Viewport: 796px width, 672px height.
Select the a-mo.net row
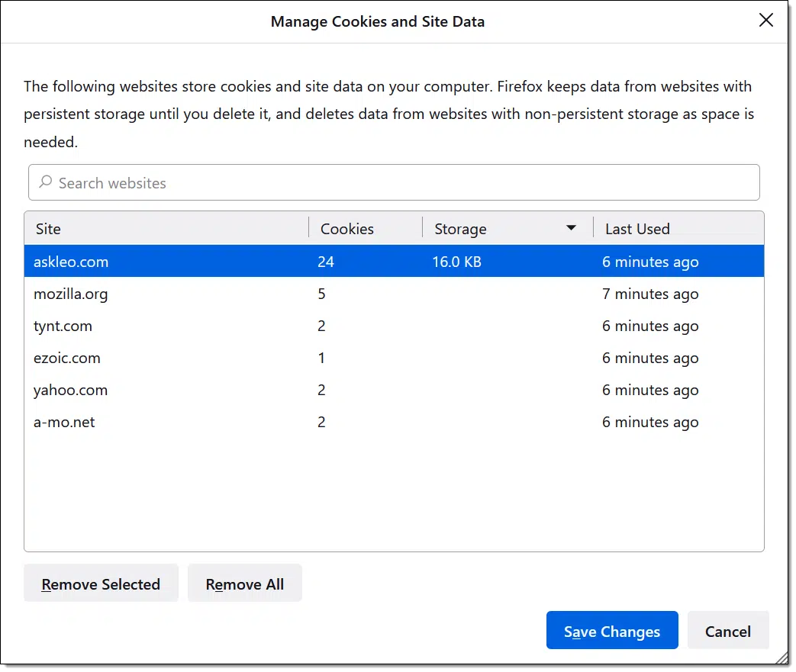(394, 422)
